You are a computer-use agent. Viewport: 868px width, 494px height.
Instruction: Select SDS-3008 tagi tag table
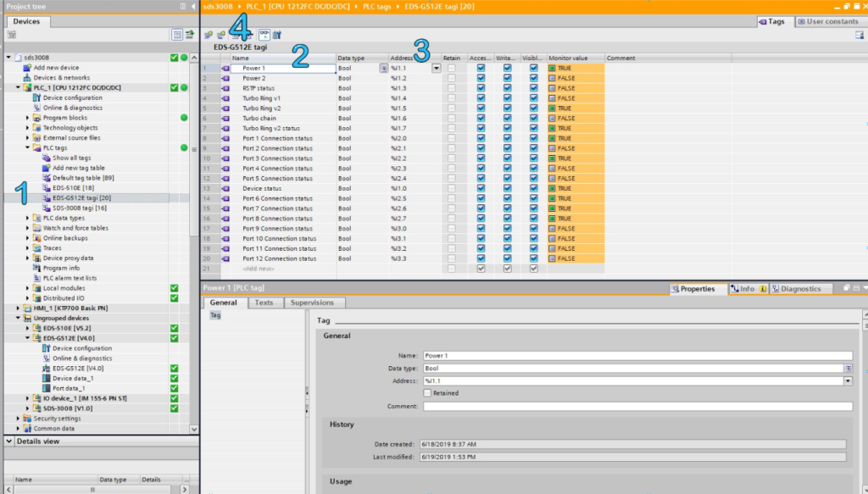(x=79, y=208)
